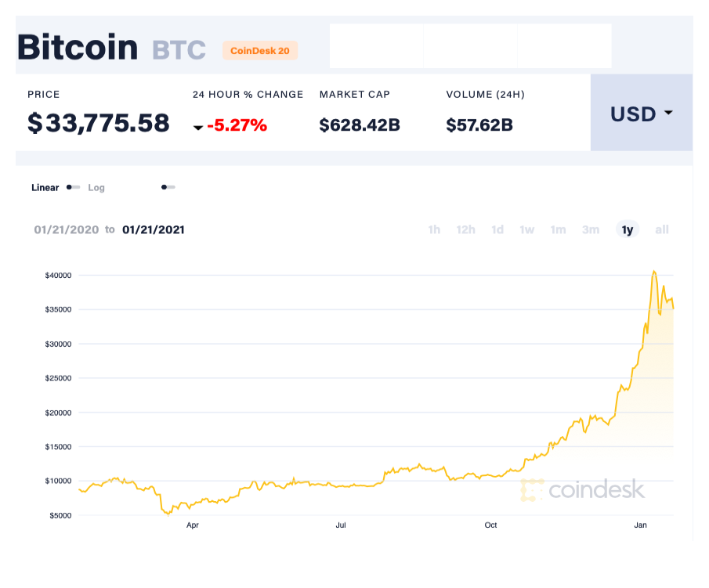Select the 3m time range
Screen dimensions: 709x588
click(590, 229)
